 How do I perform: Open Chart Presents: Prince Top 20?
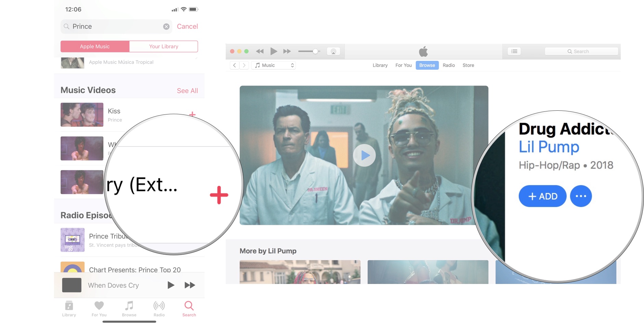(x=135, y=270)
